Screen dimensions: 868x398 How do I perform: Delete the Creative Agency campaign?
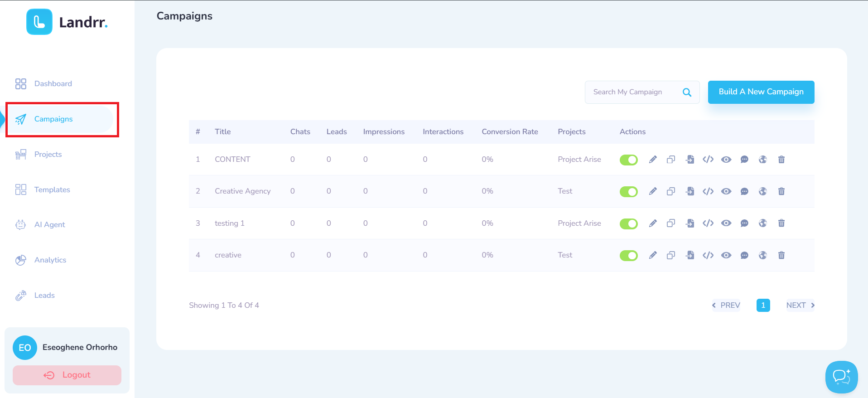(x=781, y=191)
